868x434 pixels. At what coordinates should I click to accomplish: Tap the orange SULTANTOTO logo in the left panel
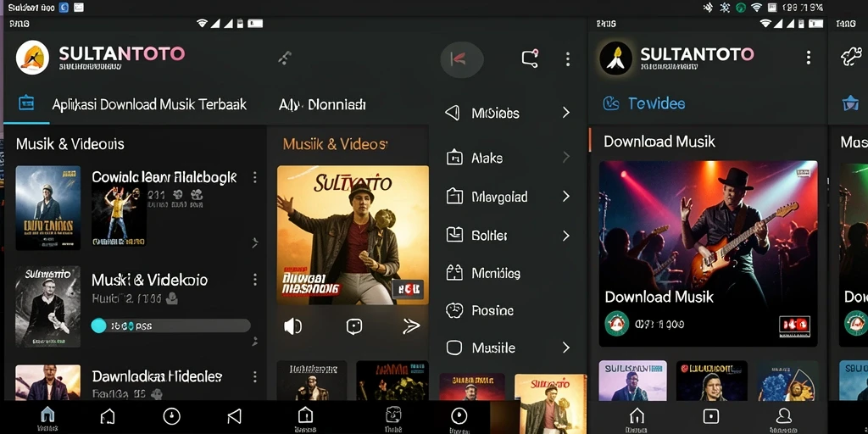[x=33, y=58]
